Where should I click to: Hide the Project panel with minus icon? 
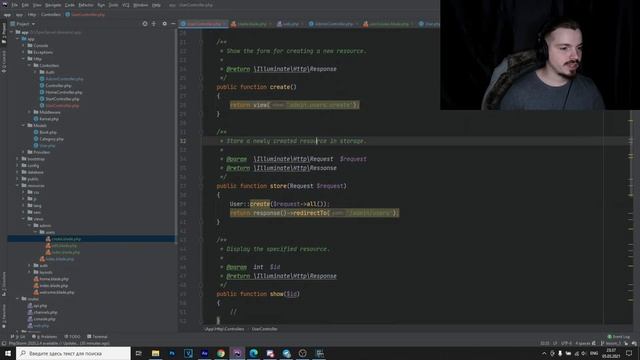[173, 24]
